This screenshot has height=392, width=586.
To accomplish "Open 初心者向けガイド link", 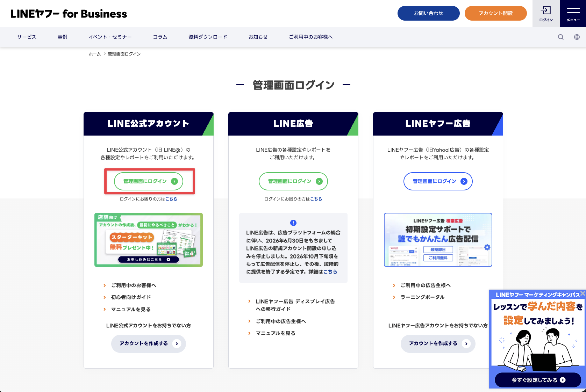I will 131,297.
